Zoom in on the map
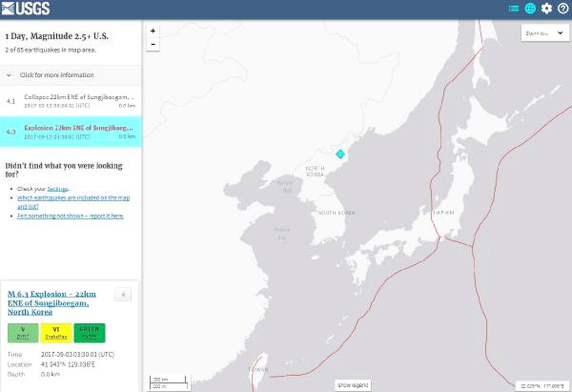This screenshot has height=392, width=572. click(153, 31)
